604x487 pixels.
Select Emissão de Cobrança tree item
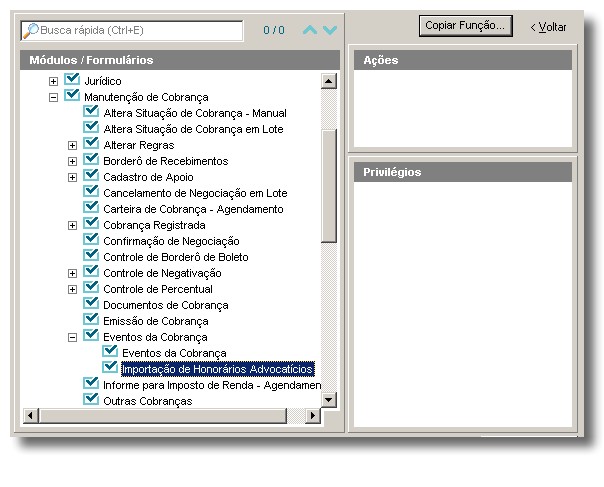pos(156,321)
